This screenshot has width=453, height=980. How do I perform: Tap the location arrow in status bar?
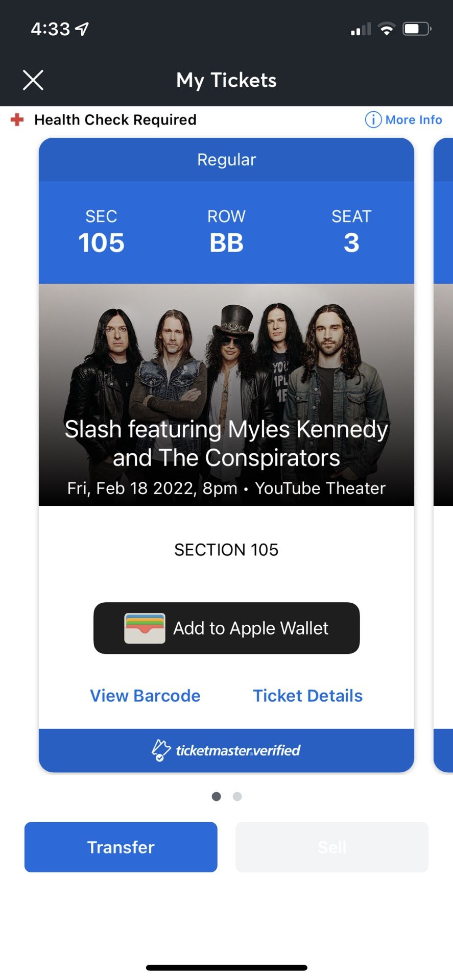[82, 29]
